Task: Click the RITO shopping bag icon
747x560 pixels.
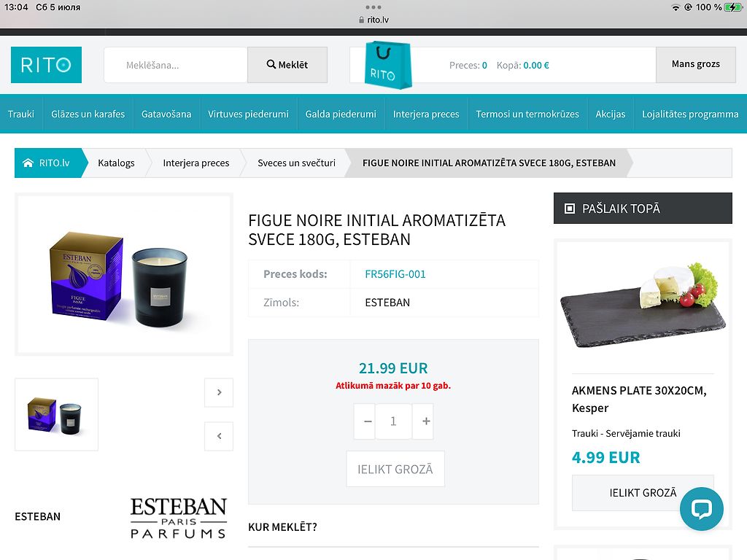Action: 388,65
